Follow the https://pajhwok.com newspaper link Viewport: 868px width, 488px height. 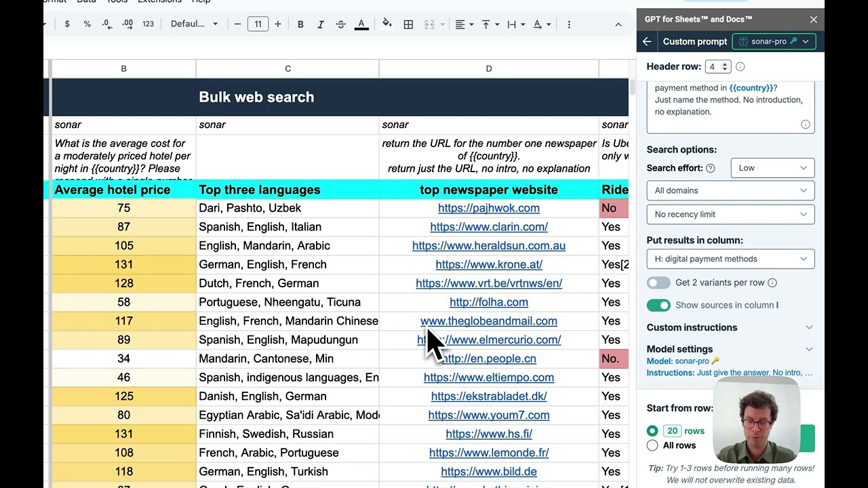pos(488,208)
